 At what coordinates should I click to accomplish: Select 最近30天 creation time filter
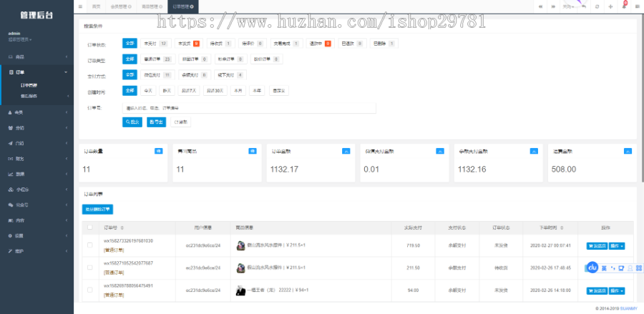[x=215, y=90]
